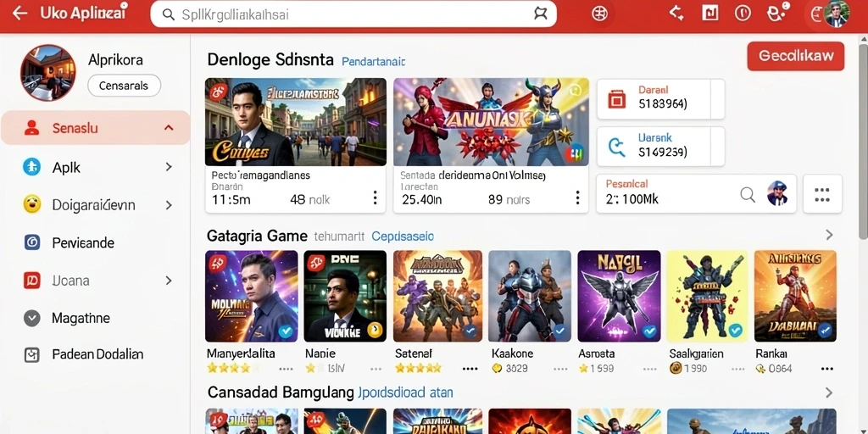
Task: Click the Censarals button
Action: pyautogui.click(x=124, y=86)
